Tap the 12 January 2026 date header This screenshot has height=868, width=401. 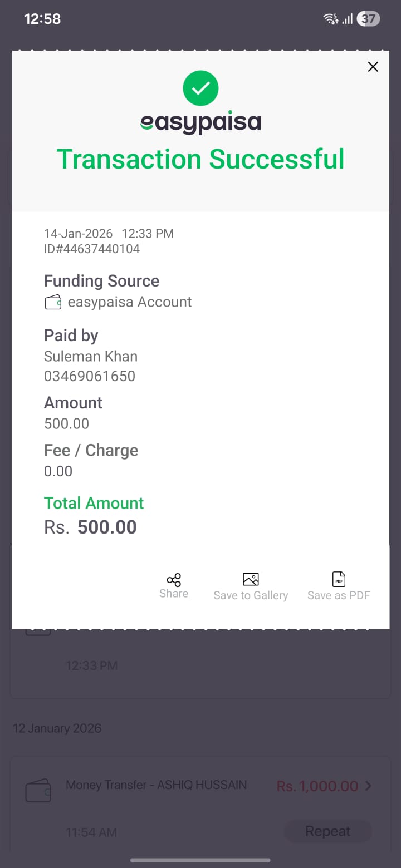click(57, 728)
